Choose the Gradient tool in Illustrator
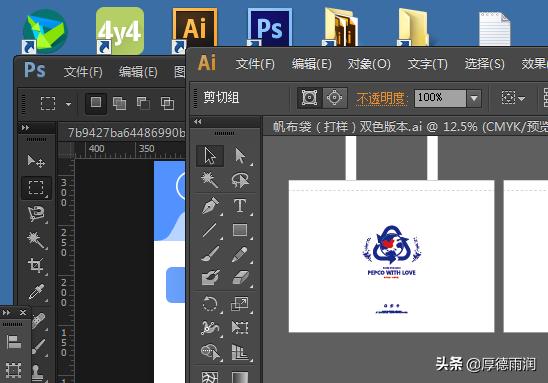 240,377
